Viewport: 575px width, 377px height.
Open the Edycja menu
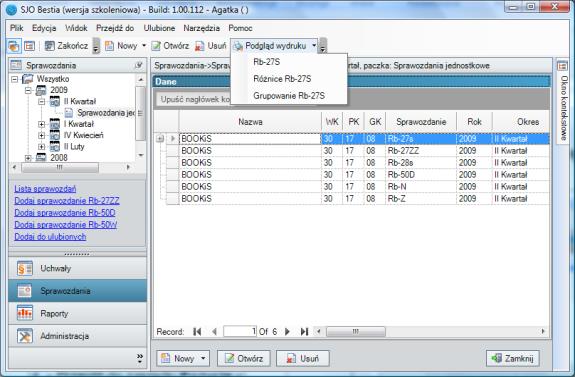coord(44,28)
